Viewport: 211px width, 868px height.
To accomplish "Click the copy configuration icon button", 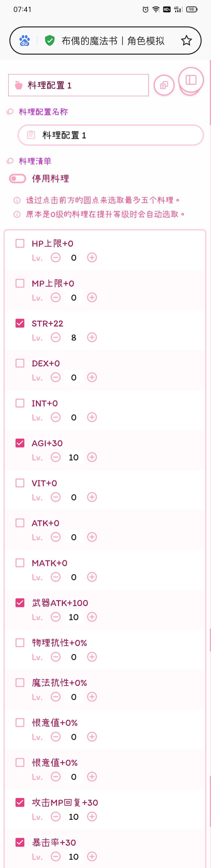I will (164, 85).
